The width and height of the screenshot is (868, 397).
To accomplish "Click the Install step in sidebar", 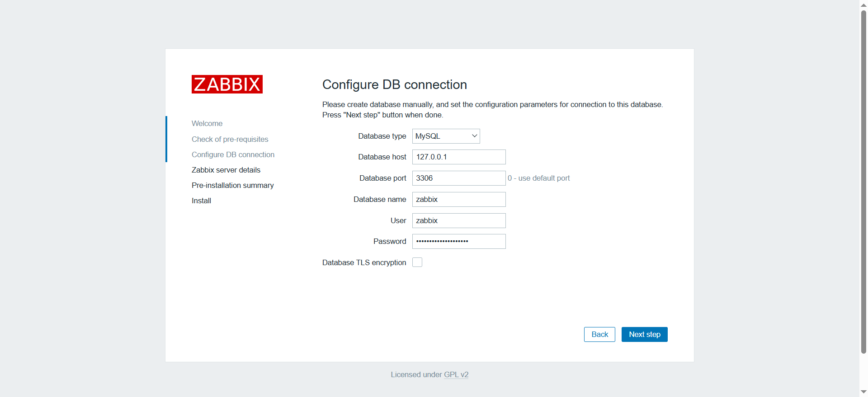I will pyautogui.click(x=201, y=201).
